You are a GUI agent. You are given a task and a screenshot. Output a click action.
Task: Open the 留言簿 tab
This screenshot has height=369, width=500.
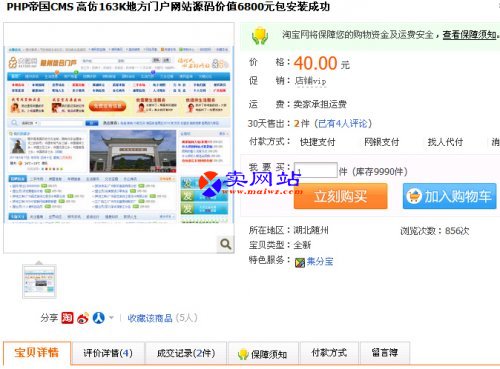coord(385,353)
